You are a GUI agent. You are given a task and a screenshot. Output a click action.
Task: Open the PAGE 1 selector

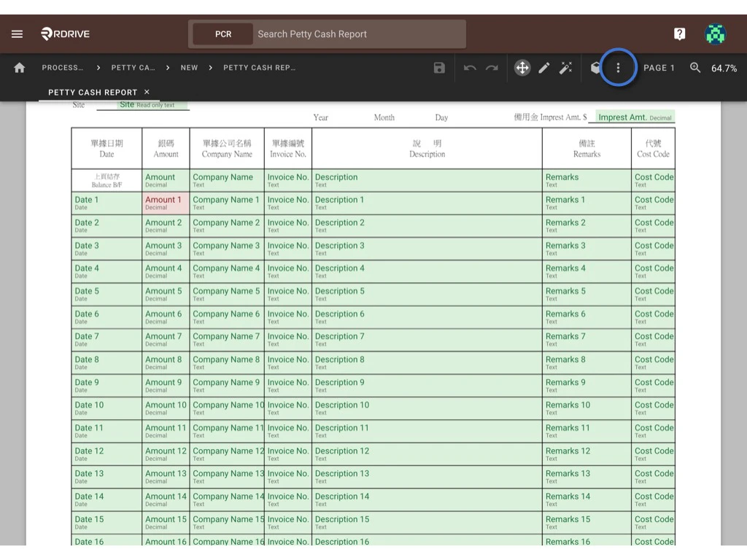coord(659,68)
